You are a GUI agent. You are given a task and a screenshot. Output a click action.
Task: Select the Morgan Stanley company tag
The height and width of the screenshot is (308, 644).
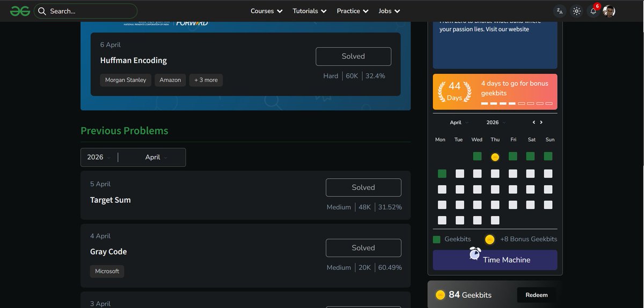pos(126,80)
